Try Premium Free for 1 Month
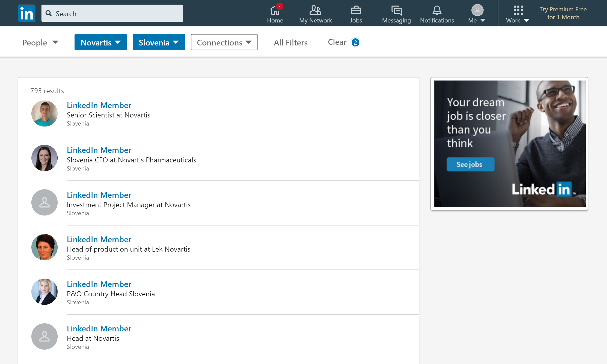607x364 pixels. point(563,13)
